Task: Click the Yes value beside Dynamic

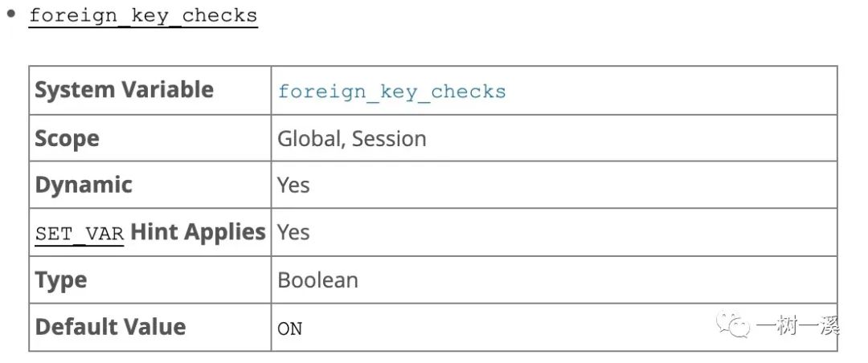Action: [293, 185]
